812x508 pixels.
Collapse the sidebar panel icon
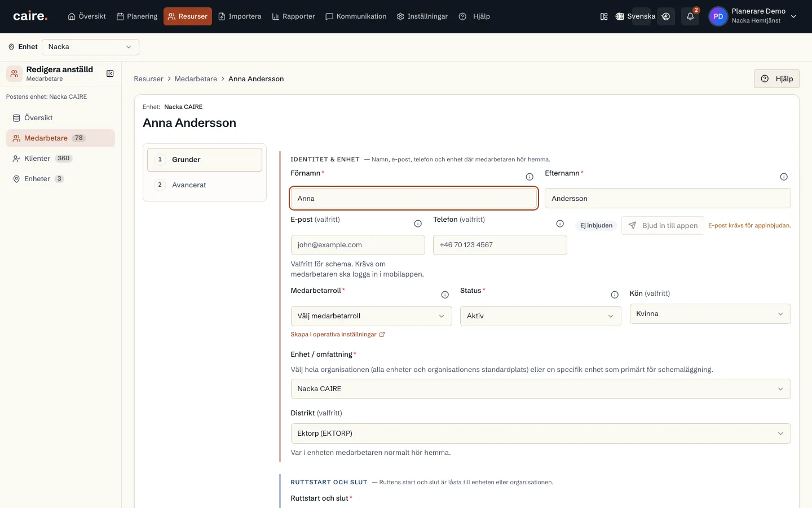[x=110, y=73]
